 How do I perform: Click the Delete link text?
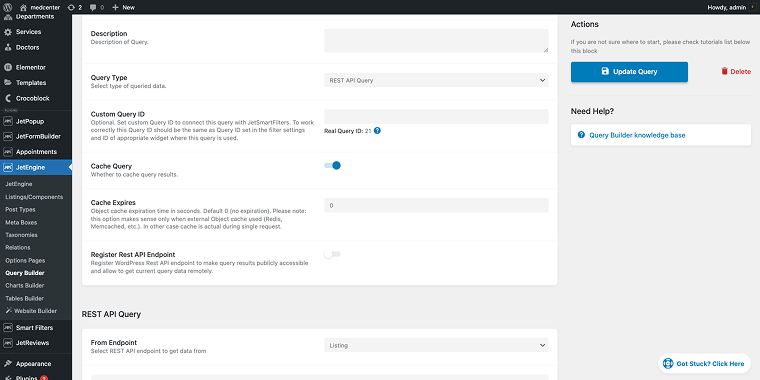tap(740, 72)
